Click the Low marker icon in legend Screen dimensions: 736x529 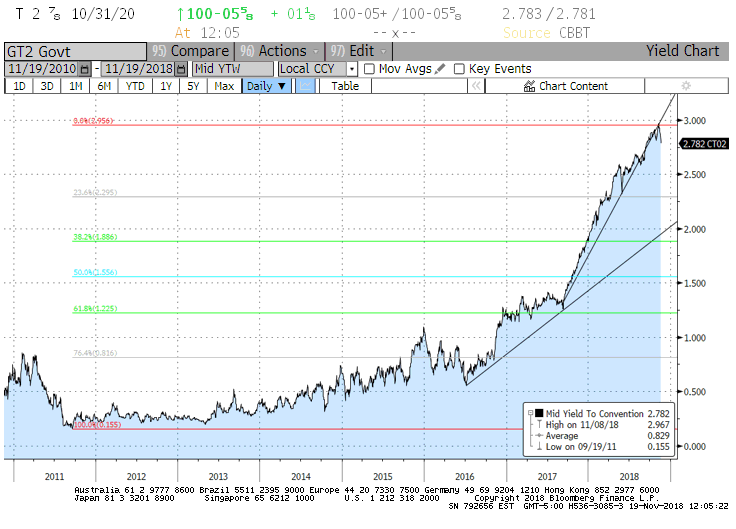click(539, 446)
